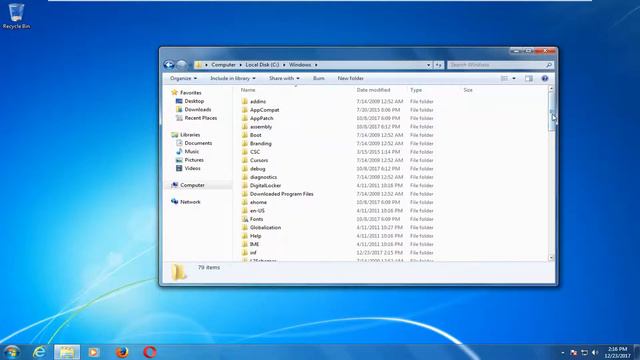Create a New folder
The width and height of the screenshot is (640, 360).
[351, 78]
